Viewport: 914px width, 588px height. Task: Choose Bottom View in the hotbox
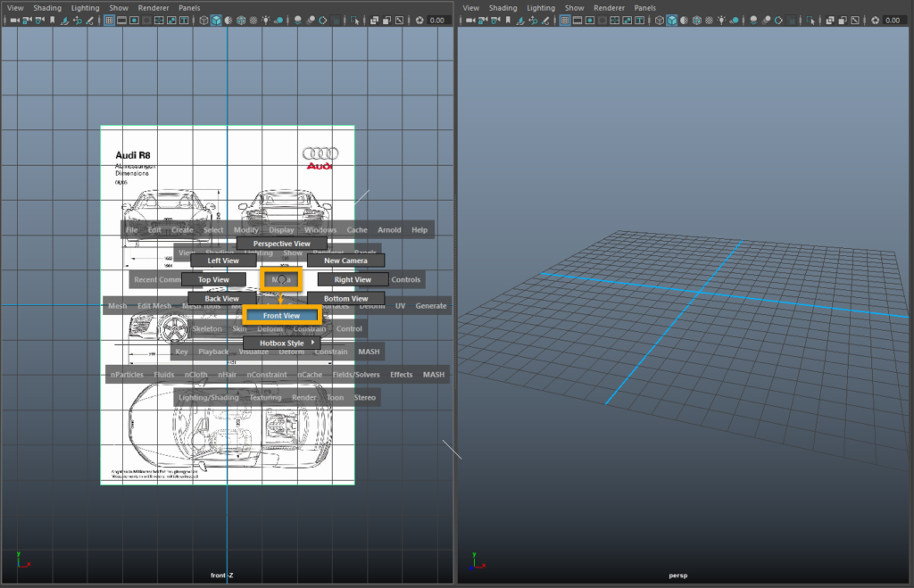pyautogui.click(x=345, y=298)
